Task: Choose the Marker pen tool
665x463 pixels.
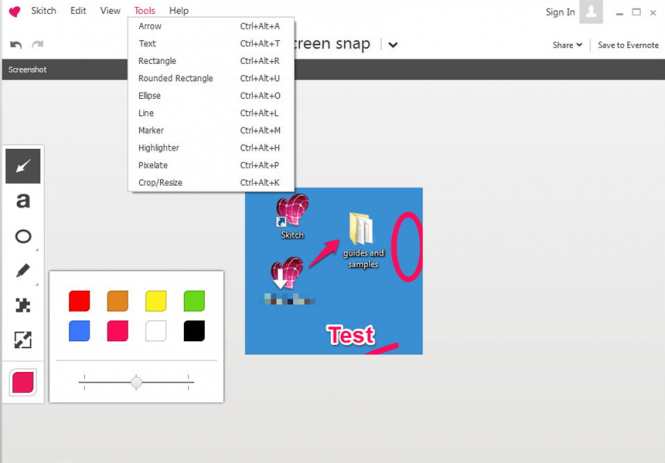Action: (x=23, y=271)
